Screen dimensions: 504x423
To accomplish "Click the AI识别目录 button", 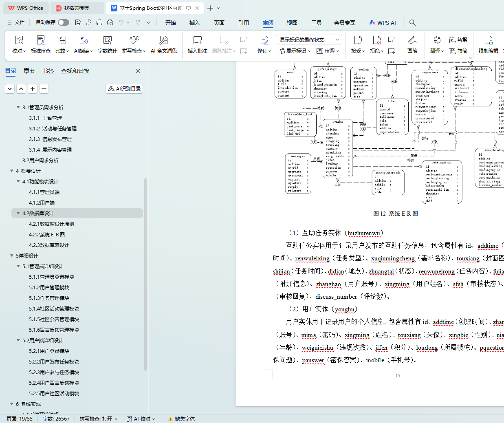I will (124, 88).
